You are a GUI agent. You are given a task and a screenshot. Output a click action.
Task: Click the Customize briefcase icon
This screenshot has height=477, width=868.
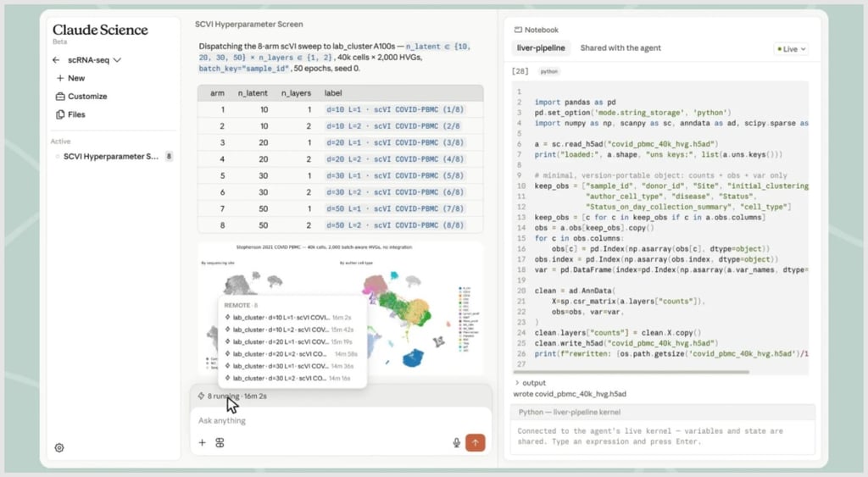(x=60, y=97)
